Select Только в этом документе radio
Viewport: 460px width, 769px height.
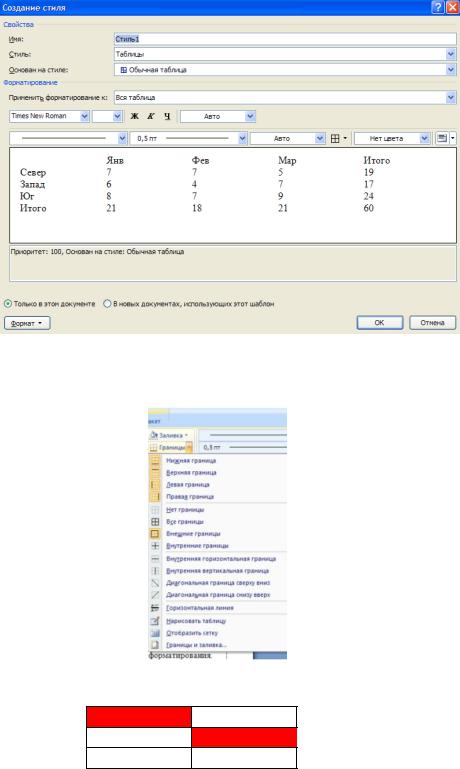tap(8, 304)
